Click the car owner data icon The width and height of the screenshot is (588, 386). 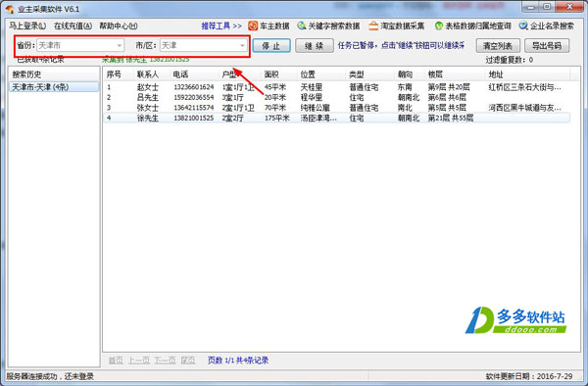pos(253,25)
